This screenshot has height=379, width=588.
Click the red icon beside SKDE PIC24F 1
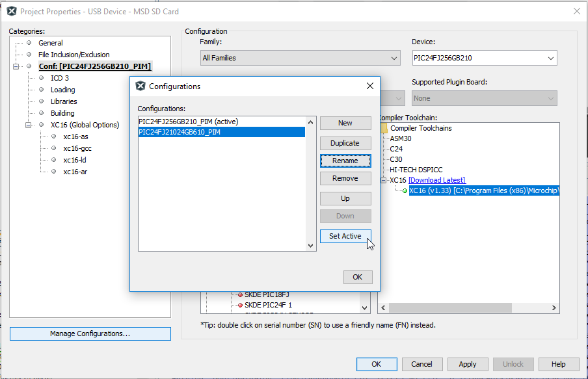click(x=241, y=305)
